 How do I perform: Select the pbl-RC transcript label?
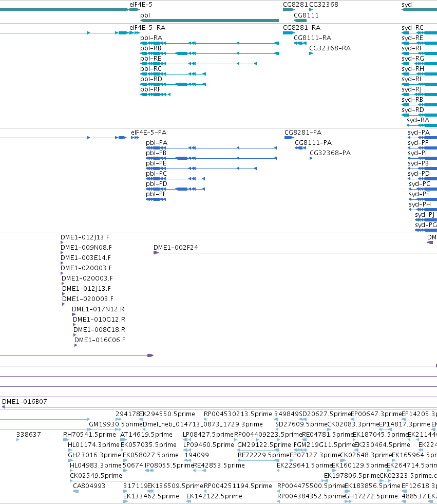coord(150,69)
